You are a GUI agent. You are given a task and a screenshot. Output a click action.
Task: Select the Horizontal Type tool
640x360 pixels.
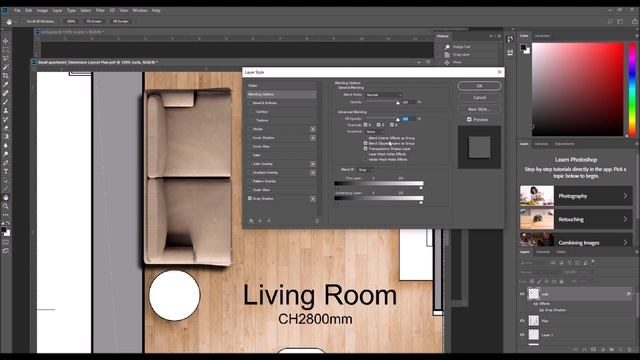pos(6,171)
